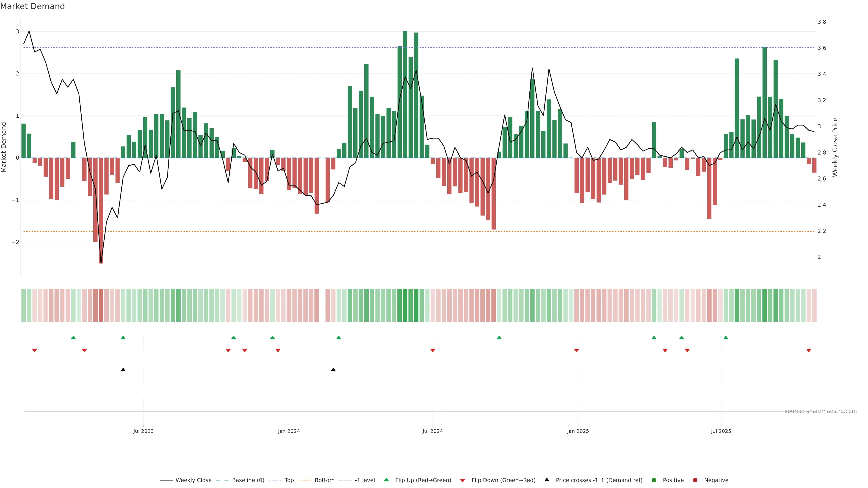Toggle the -1 level legend entry
868x488 pixels.
(365, 480)
